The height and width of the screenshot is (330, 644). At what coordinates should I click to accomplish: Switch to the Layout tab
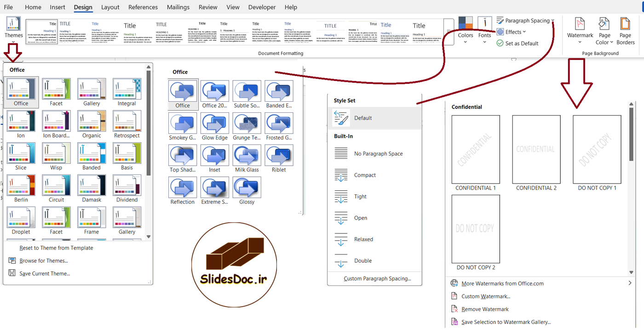pyautogui.click(x=110, y=7)
